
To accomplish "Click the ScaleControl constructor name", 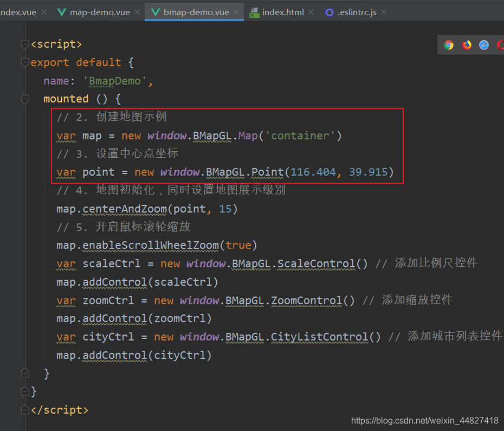I will point(316,263).
